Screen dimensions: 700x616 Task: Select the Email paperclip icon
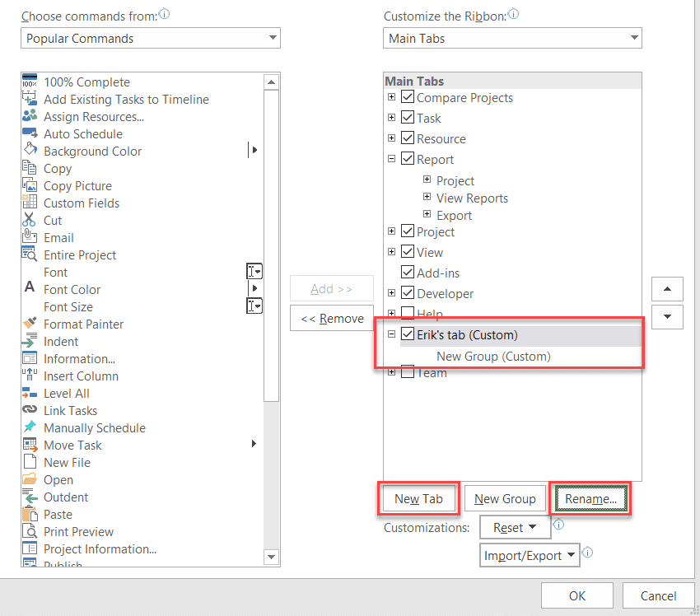tap(30, 236)
